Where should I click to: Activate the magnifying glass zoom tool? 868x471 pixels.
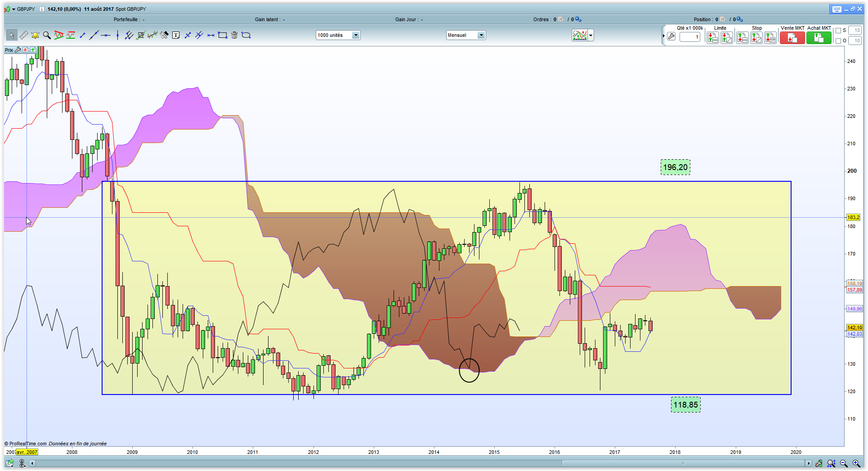[47, 35]
